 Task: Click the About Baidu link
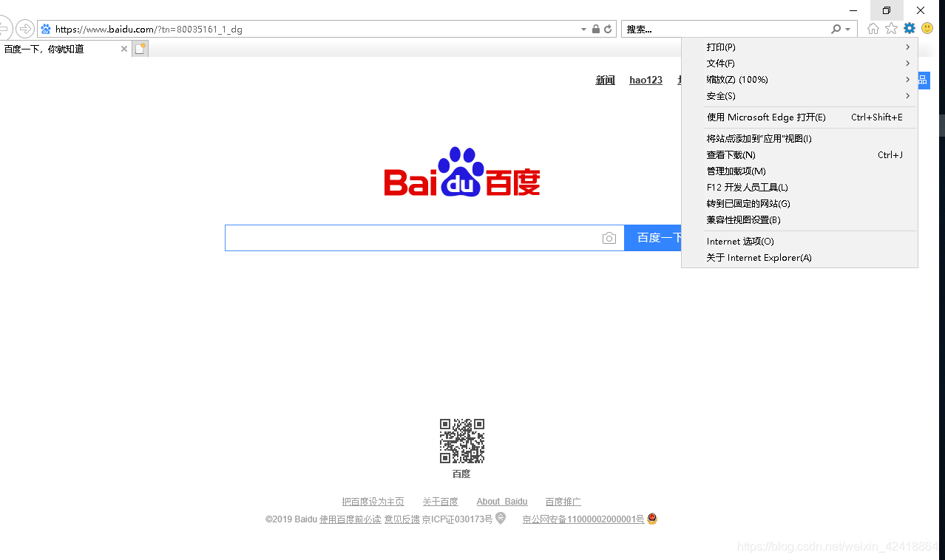point(502,502)
